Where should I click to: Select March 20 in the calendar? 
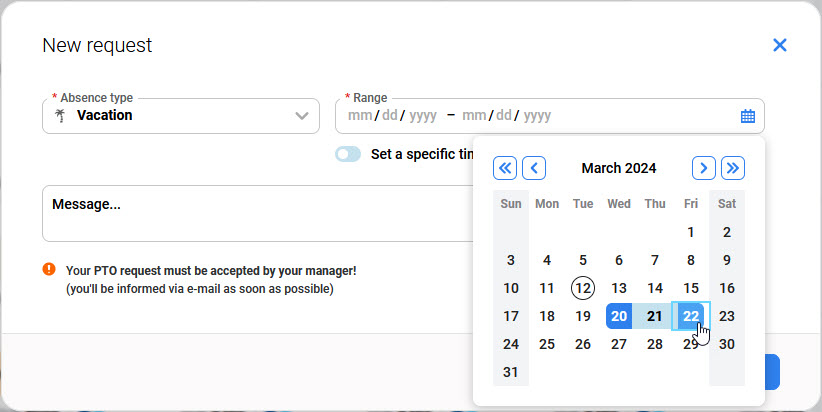pyautogui.click(x=619, y=316)
